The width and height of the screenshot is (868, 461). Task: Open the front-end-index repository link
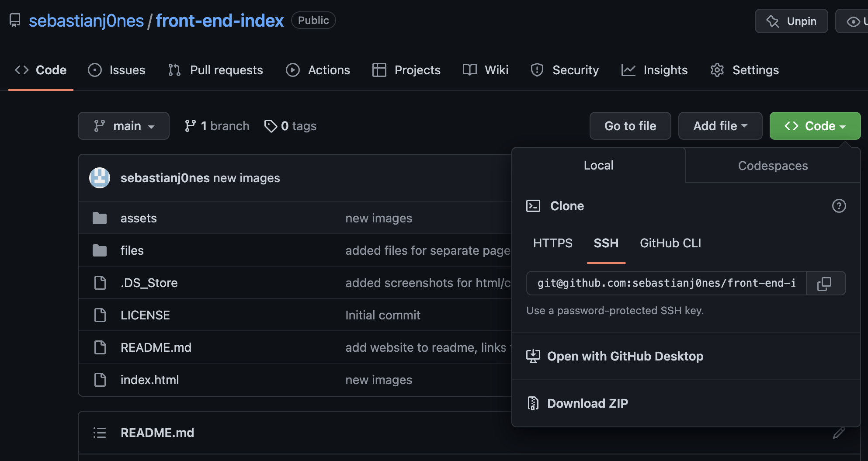219,21
